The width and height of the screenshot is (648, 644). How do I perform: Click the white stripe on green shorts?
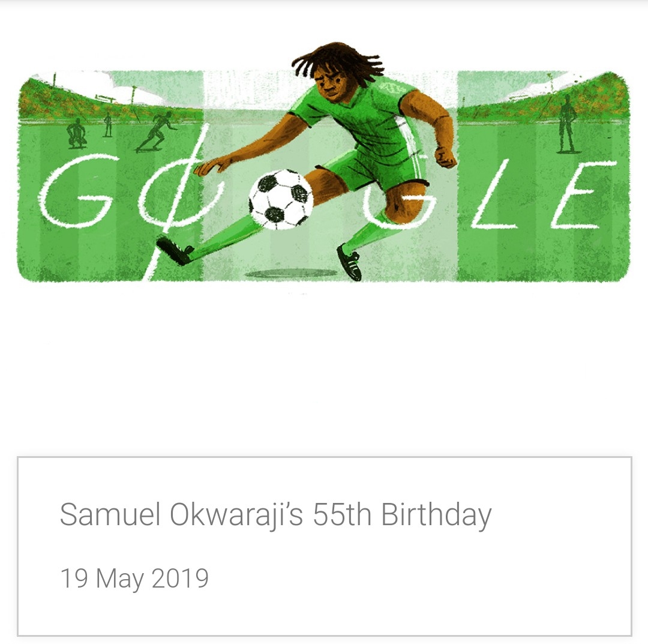pos(410,149)
